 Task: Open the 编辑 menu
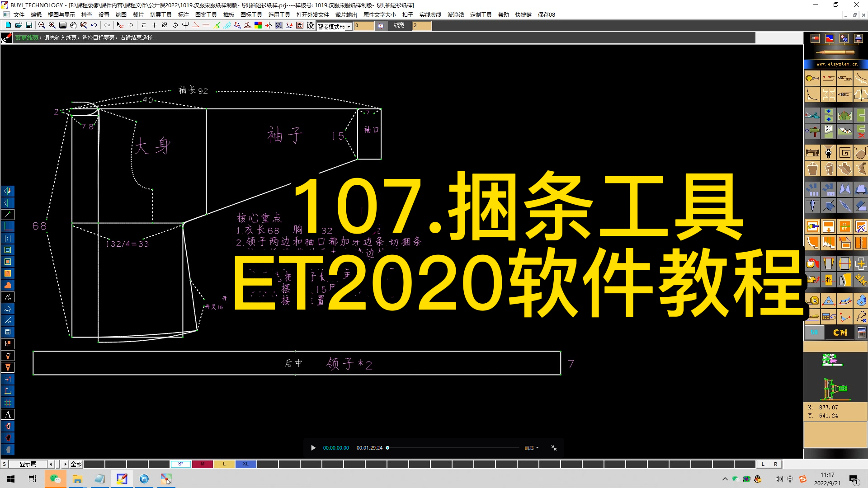pyautogui.click(x=36, y=15)
